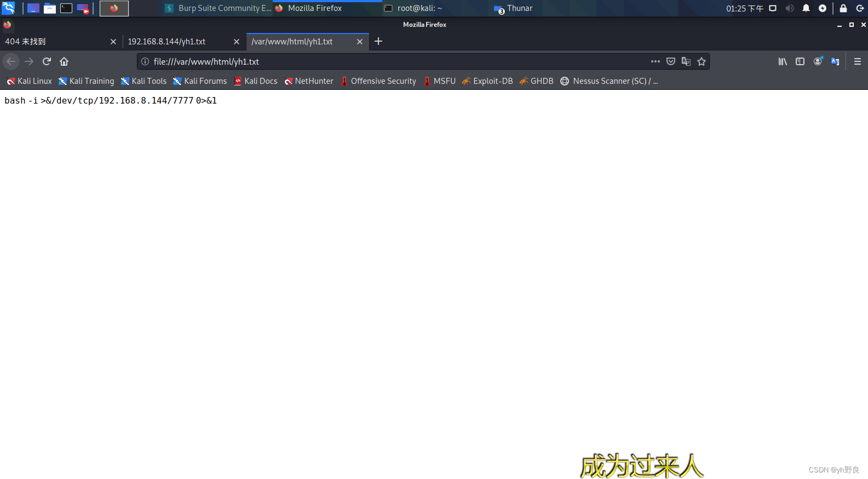This screenshot has width=868, height=479.
Task: Close the /var/www/html/yh1.txt tab
Action: [360, 42]
